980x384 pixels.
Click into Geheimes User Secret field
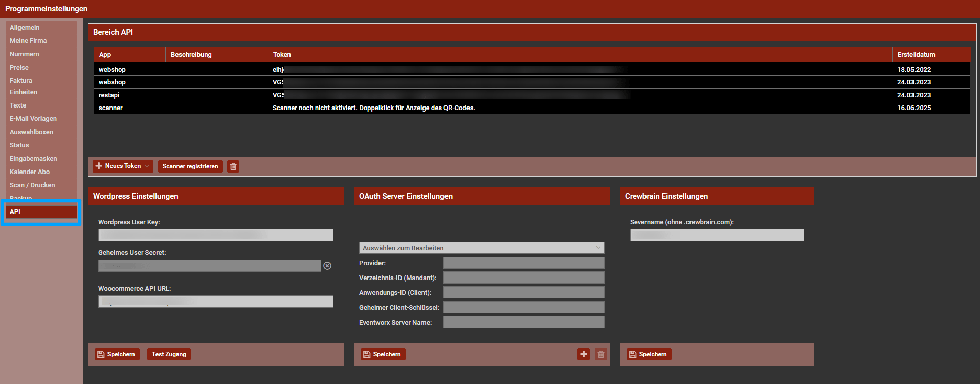click(x=209, y=266)
